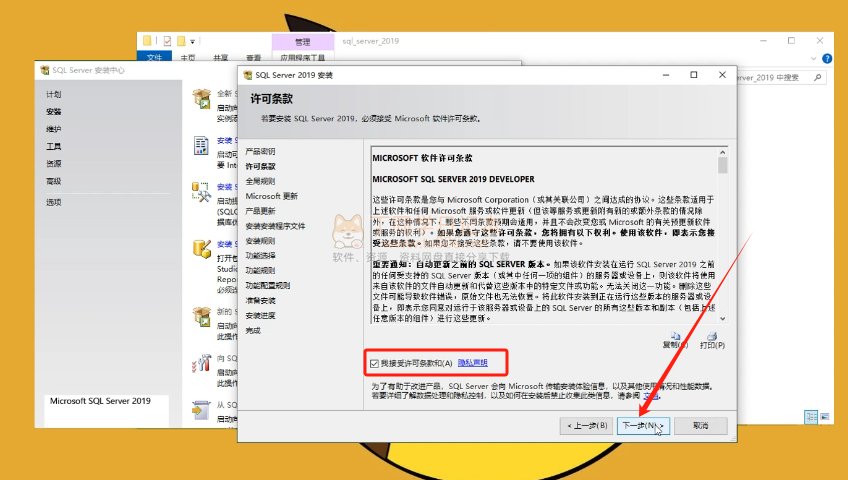The image size is (848, 480).
Task: Click the 完成 step in setup wizard
Action: pyautogui.click(x=253, y=330)
